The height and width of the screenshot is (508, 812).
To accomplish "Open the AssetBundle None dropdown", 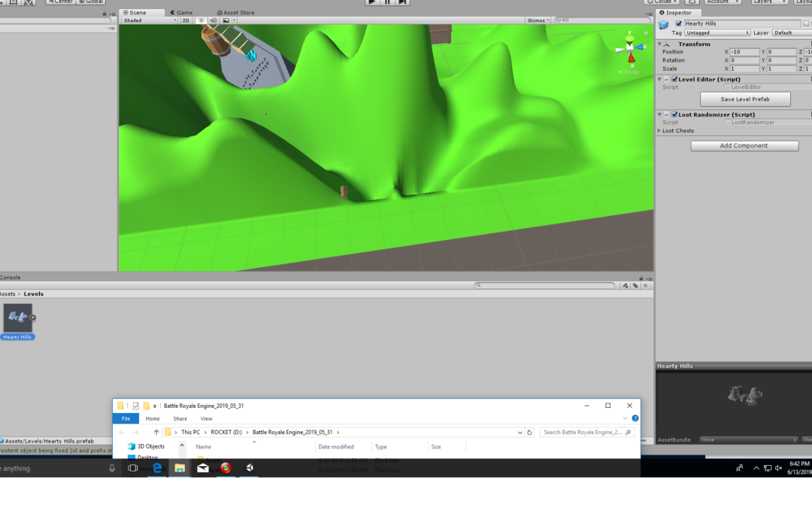I will tap(748, 440).
